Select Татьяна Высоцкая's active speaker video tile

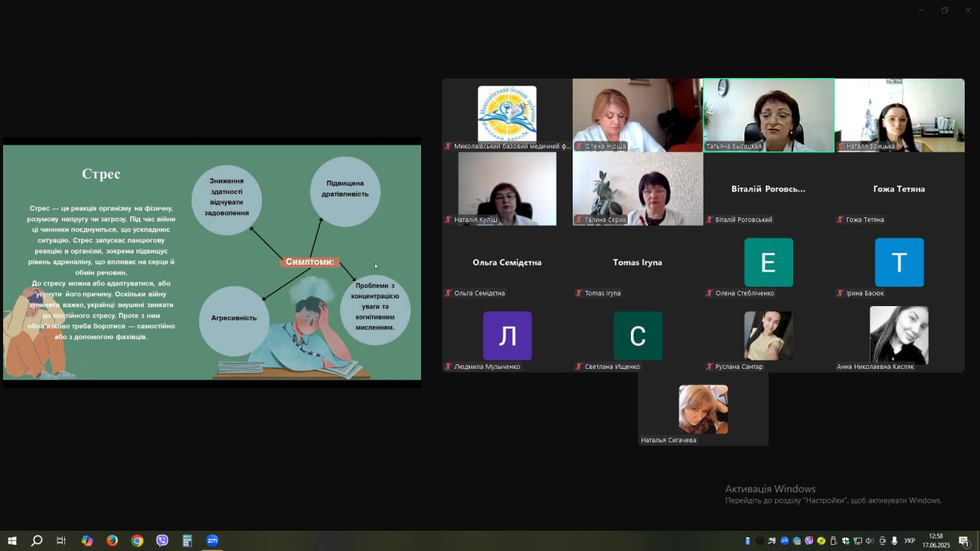coord(768,115)
